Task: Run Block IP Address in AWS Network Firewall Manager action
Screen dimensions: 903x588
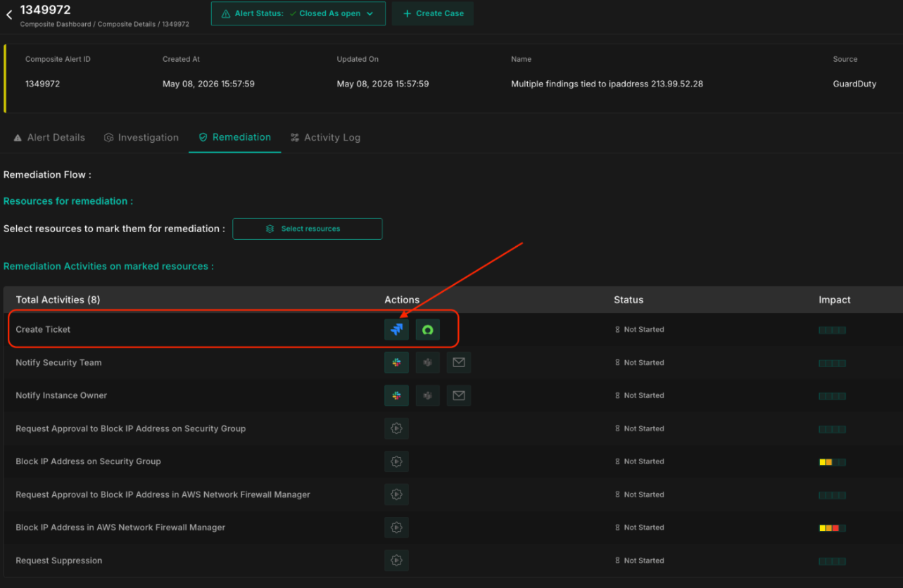Action: click(x=396, y=528)
